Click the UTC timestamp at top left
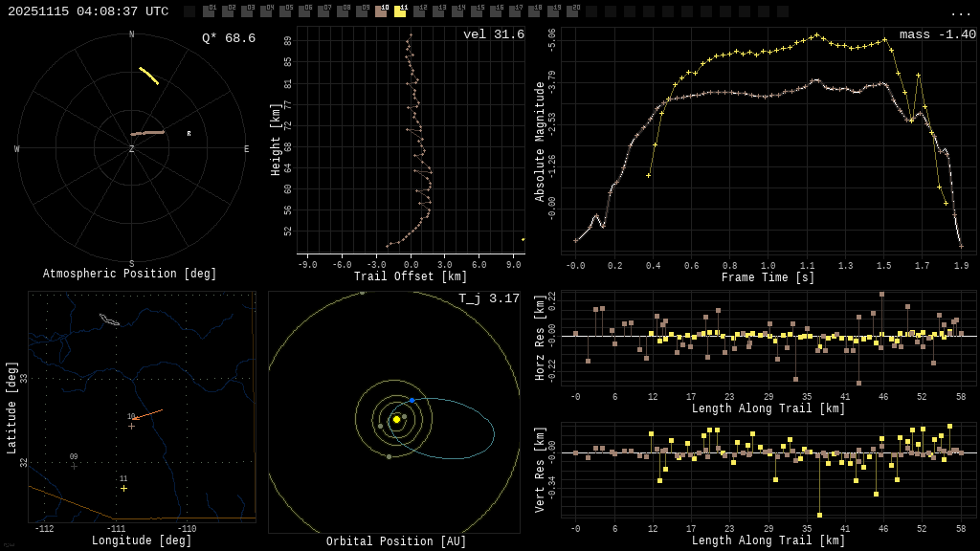980x551 pixels. pos(88,11)
